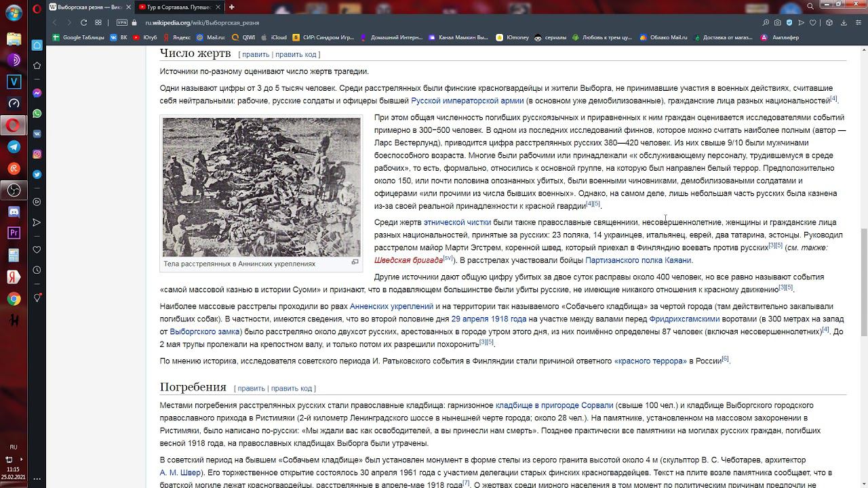Image resolution: width=868 pixels, height=488 pixels.
Task: Open the Юmoney bookmark
Action: [512, 37]
